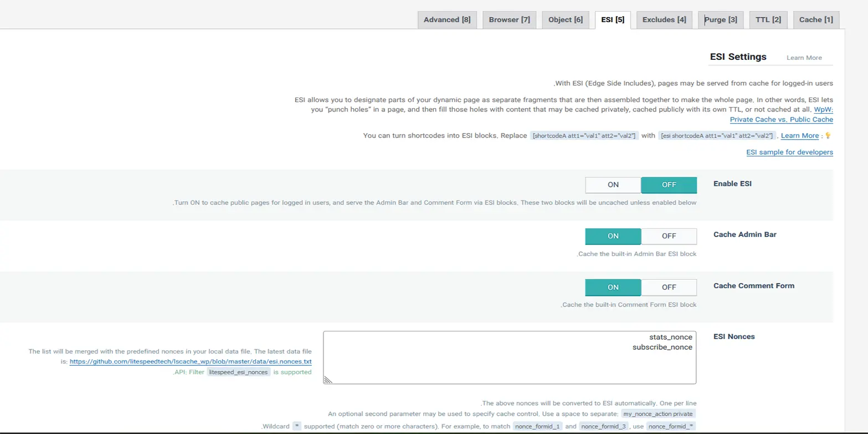Set Cache Comment Form to OFF

tap(669, 287)
